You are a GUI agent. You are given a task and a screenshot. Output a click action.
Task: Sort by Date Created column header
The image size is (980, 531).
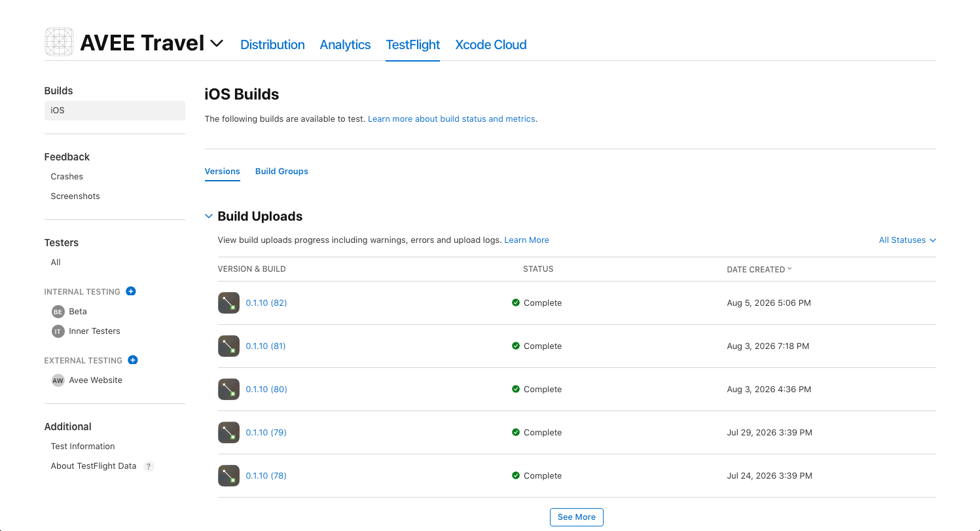tap(759, 269)
